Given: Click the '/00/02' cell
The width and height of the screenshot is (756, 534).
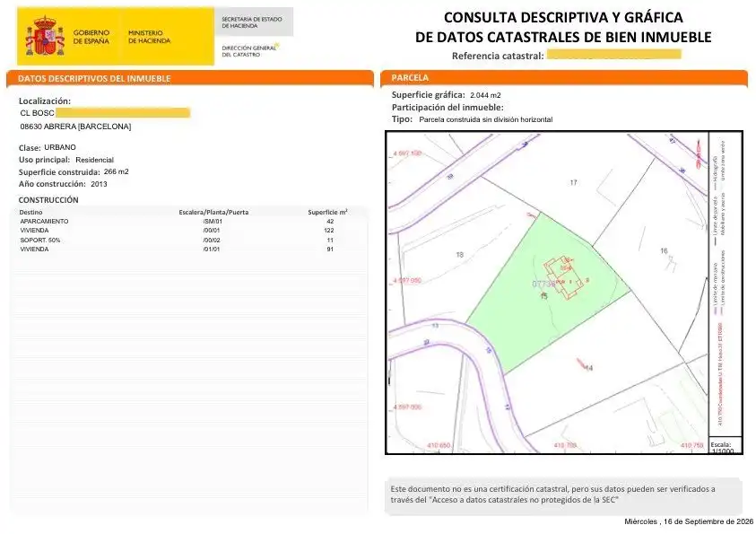Looking at the screenshot, I should [212, 241].
